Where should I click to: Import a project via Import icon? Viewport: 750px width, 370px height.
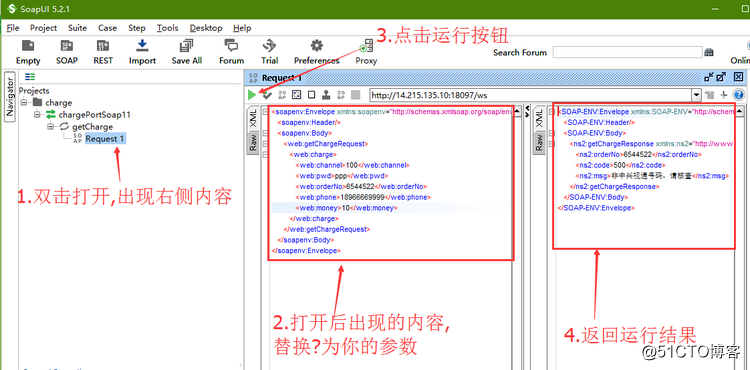click(x=142, y=52)
